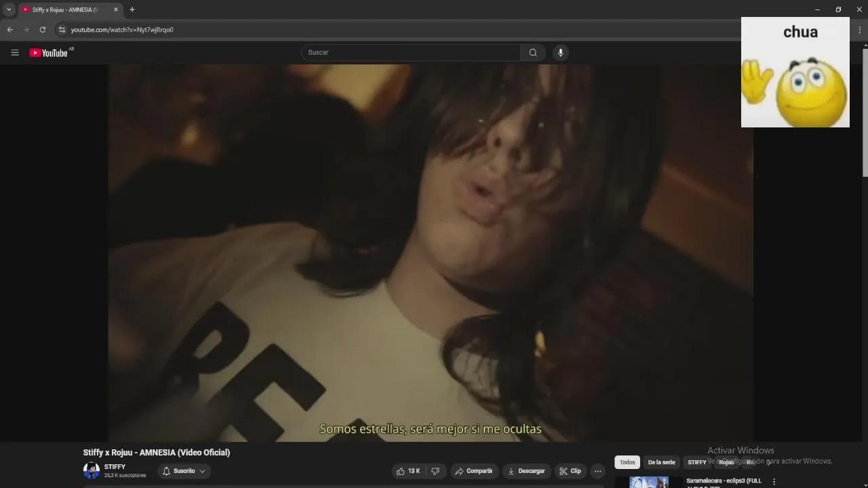Open Chrome three-dot menu
Screen dimensions: 868x488
click(x=859, y=30)
